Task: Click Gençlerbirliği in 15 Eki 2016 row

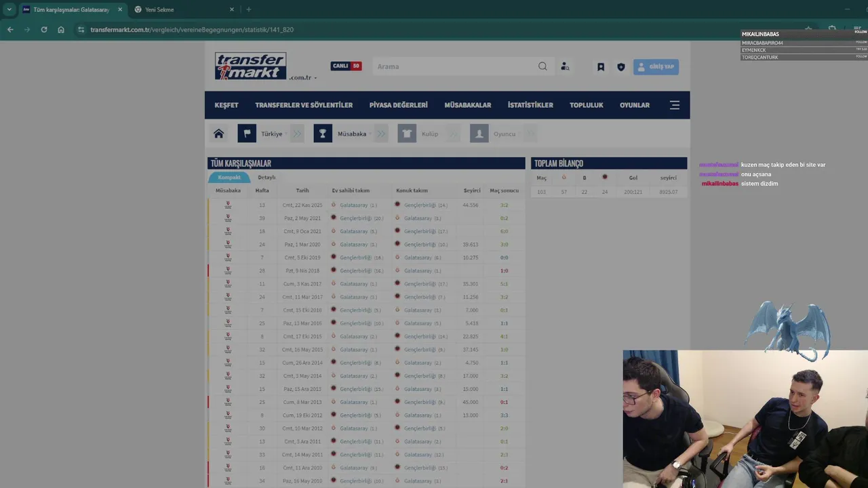Action: pos(356,310)
